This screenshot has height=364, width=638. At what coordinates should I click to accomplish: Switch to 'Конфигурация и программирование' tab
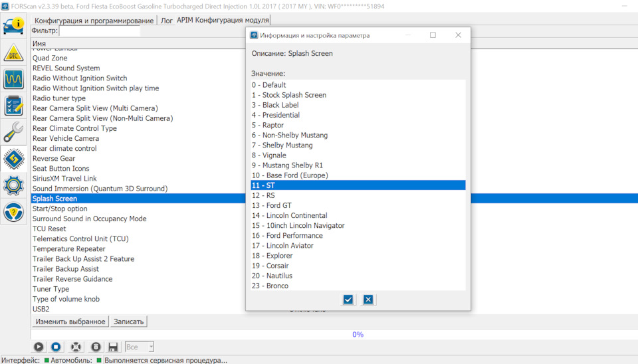[94, 21]
